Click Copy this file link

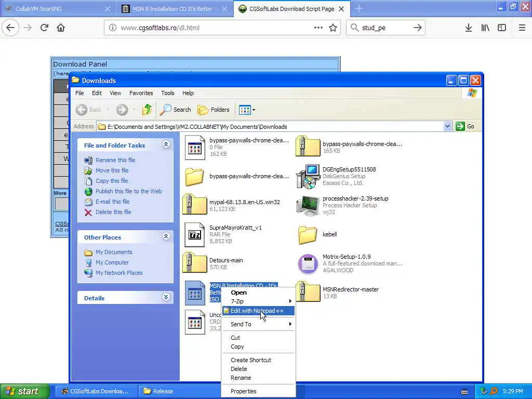(112, 181)
